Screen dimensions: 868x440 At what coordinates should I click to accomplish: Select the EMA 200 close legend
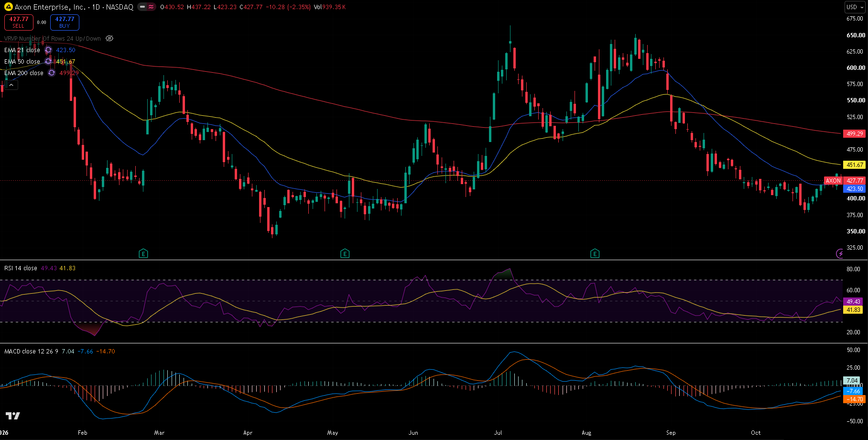click(x=24, y=73)
